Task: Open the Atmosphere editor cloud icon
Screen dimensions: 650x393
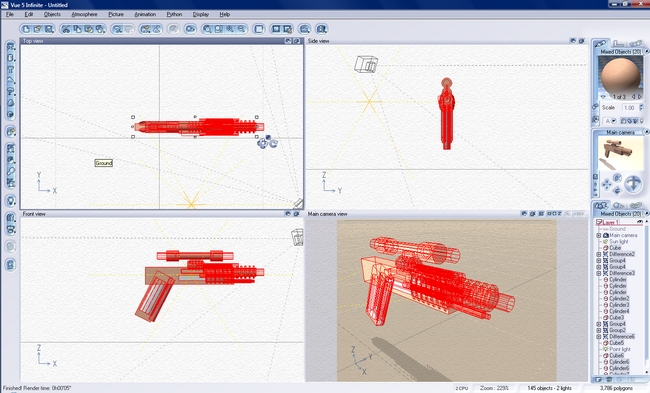Action: click(190, 29)
